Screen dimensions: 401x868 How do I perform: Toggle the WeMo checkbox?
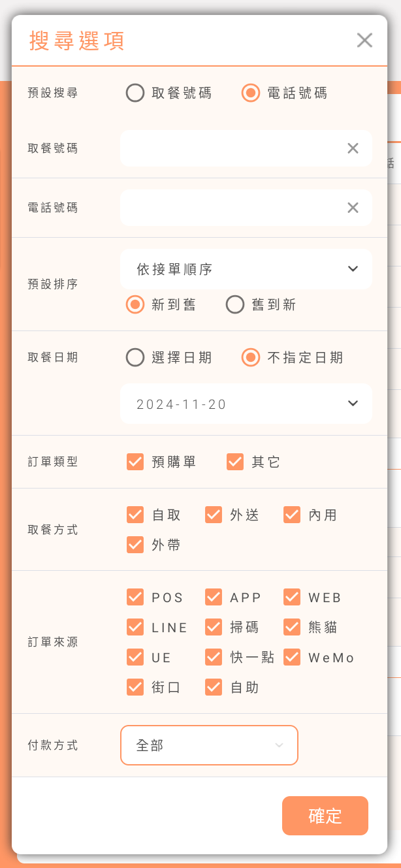(292, 657)
